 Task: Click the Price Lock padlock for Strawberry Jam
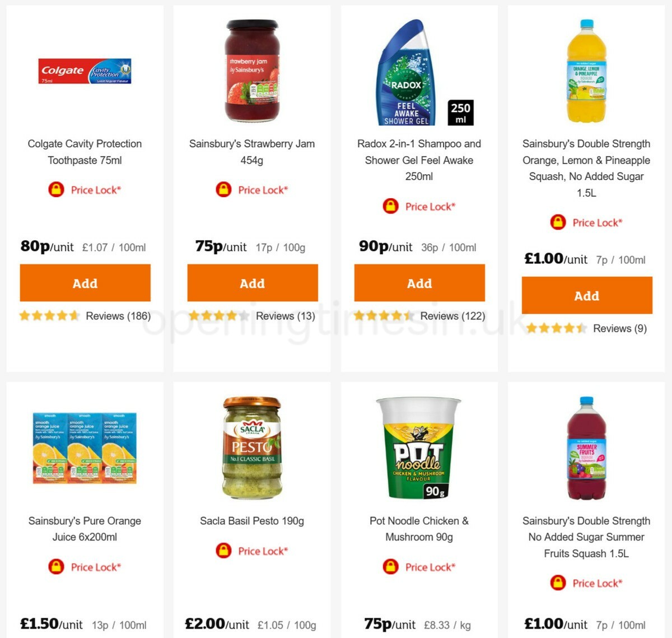tap(223, 189)
